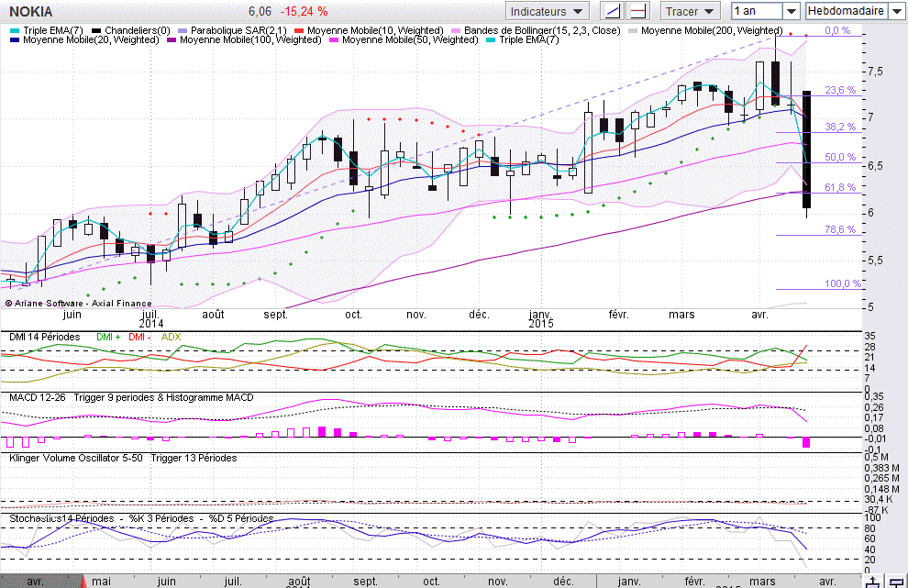Click the red DMI - label
The image size is (908, 588).
coord(139,338)
